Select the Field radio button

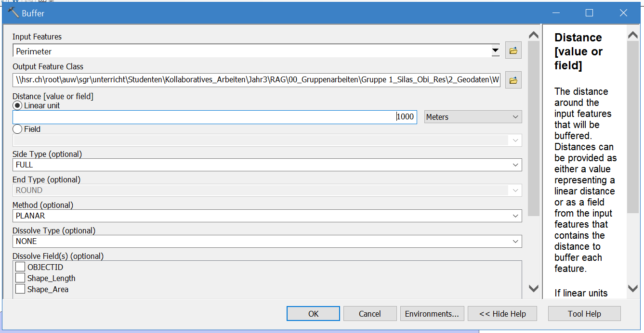[17, 129]
